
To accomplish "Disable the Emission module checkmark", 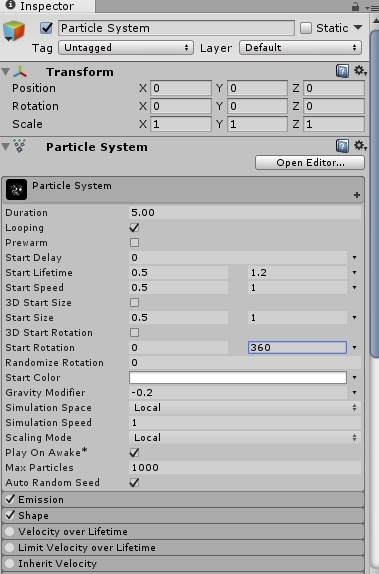I will (10, 499).
